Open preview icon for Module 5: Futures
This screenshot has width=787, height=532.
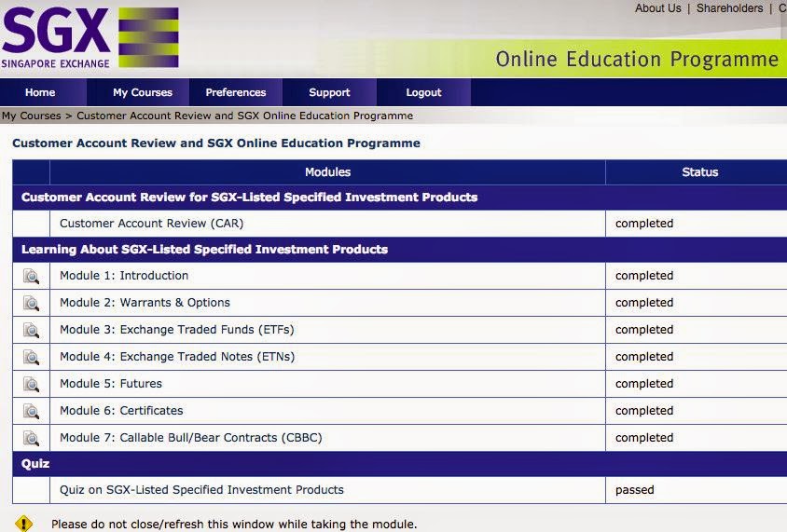point(31,384)
